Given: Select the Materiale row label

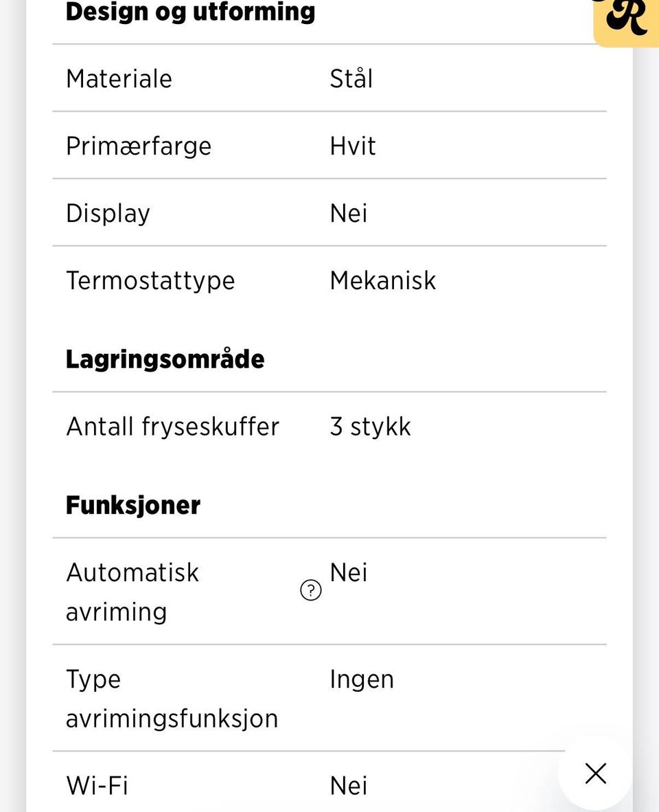Looking at the screenshot, I should [x=119, y=78].
